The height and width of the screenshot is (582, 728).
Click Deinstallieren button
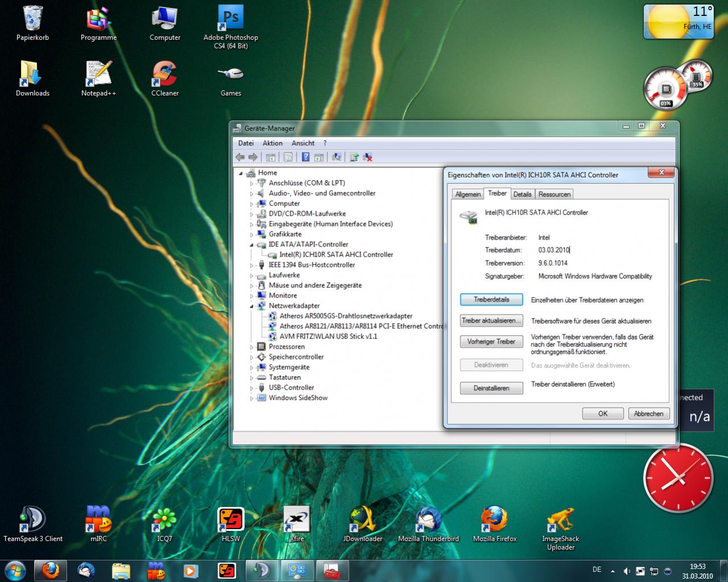point(491,388)
